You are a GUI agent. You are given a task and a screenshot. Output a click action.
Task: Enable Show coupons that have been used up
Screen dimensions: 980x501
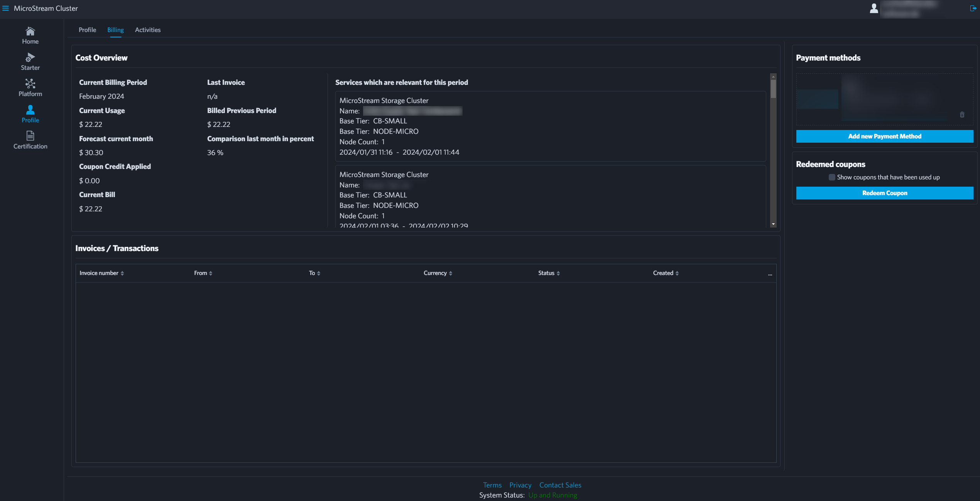[x=832, y=177]
